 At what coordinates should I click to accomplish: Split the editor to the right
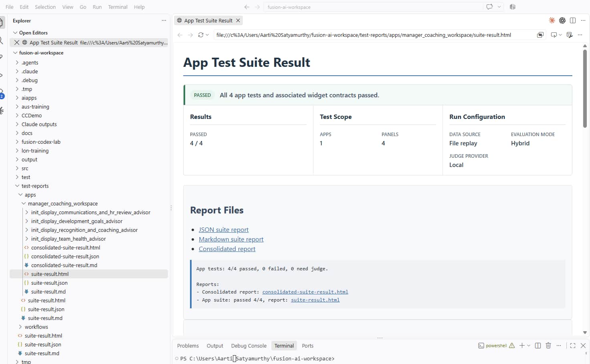click(573, 20)
